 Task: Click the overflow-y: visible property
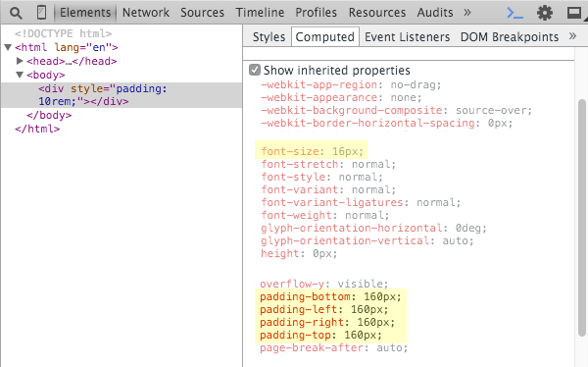pos(324,284)
